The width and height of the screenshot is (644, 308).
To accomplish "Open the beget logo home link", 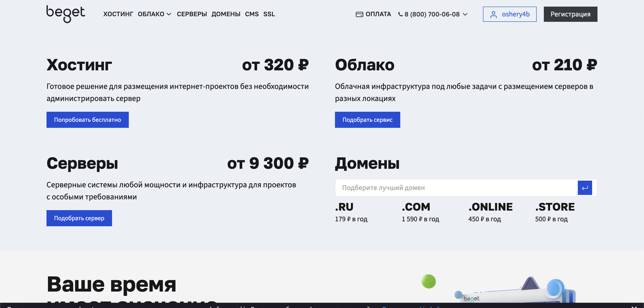I will click(66, 14).
